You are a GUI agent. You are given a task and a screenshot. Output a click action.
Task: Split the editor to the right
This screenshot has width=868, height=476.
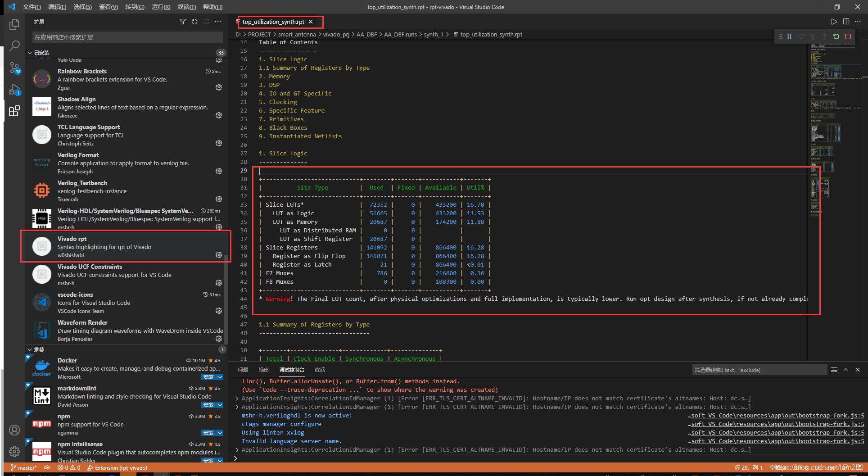click(846, 22)
